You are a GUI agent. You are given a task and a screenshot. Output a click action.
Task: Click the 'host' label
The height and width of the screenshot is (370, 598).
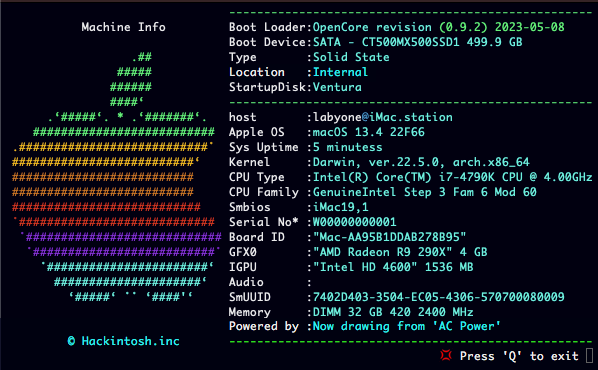coord(243,117)
